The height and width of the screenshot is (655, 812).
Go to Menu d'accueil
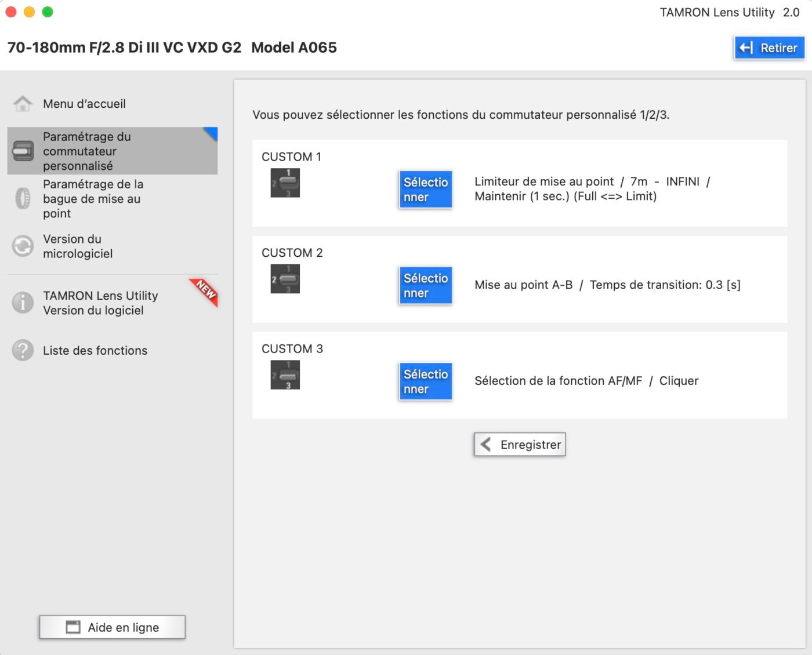(84, 104)
